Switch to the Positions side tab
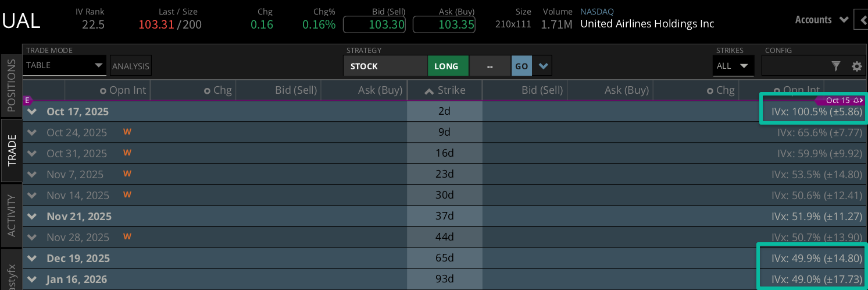 click(12, 86)
